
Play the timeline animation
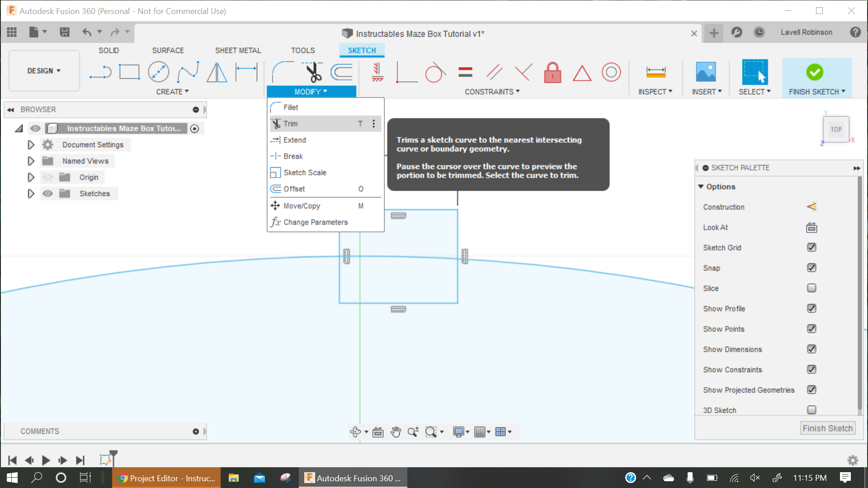coord(46,460)
